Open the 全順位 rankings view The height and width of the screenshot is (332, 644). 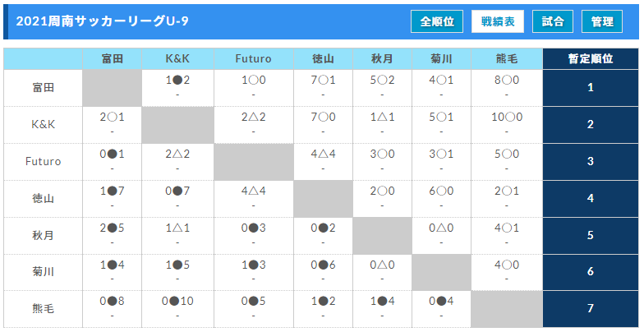437,21
